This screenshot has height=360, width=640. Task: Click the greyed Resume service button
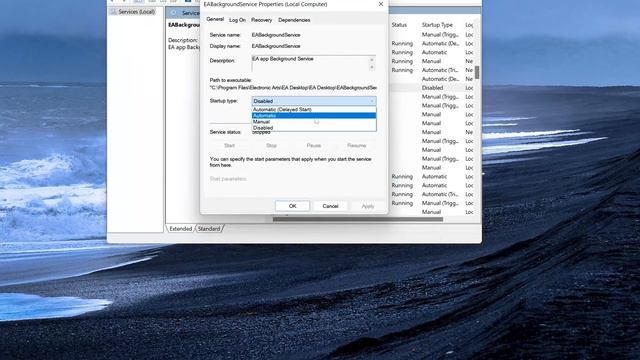[356, 145]
